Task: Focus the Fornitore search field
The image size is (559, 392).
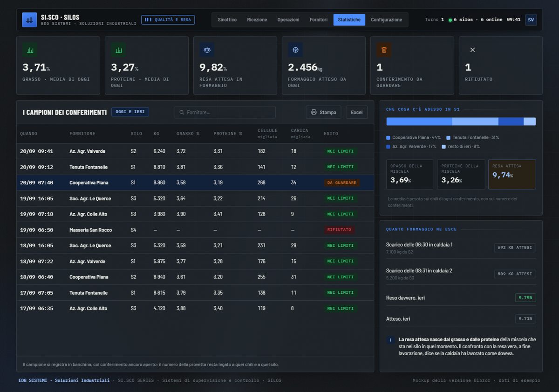Action: (225, 112)
